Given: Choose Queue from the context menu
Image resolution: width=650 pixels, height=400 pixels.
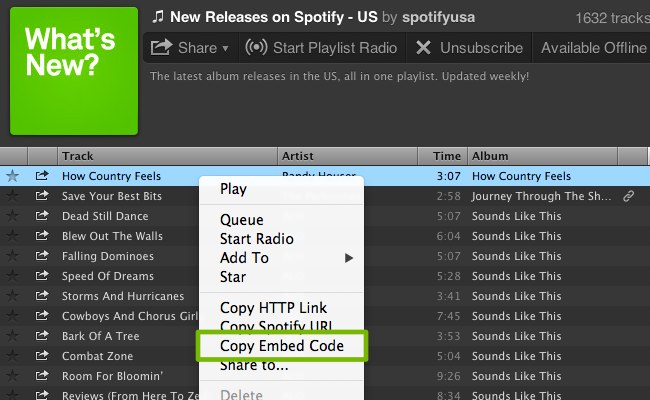Looking at the screenshot, I should [x=242, y=220].
